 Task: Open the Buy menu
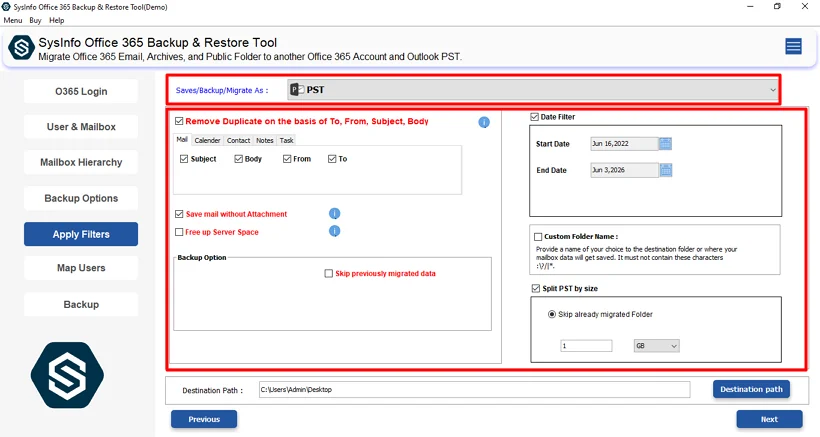pyautogui.click(x=36, y=20)
